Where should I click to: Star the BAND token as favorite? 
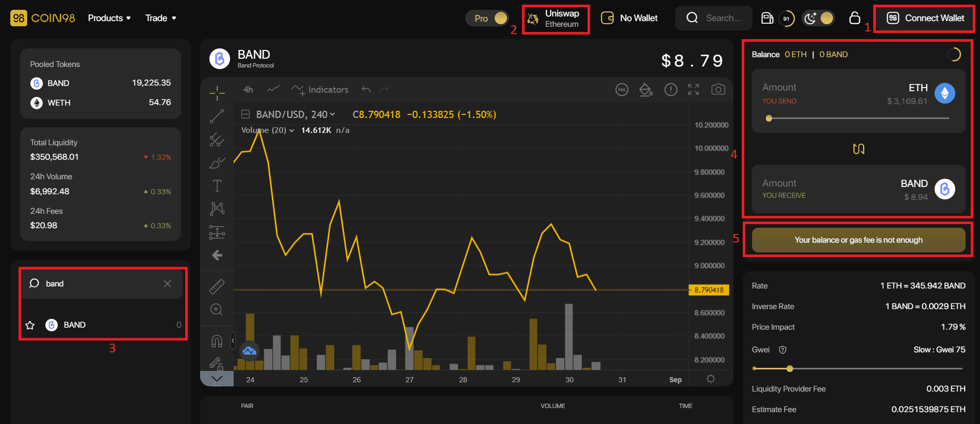pyautogui.click(x=30, y=325)
